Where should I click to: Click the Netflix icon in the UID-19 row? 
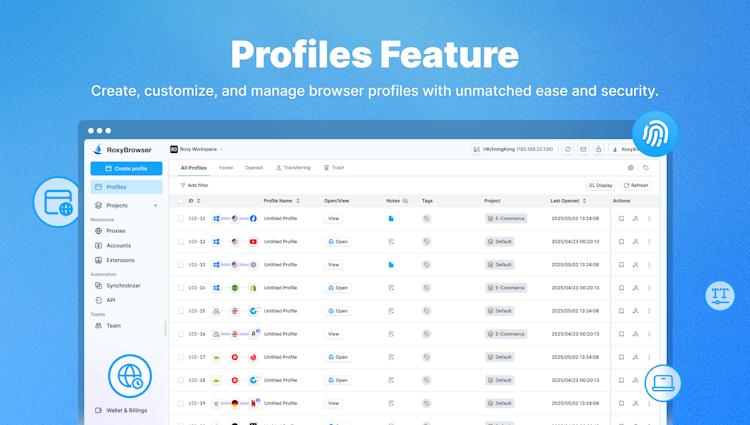tap(253, 403)
